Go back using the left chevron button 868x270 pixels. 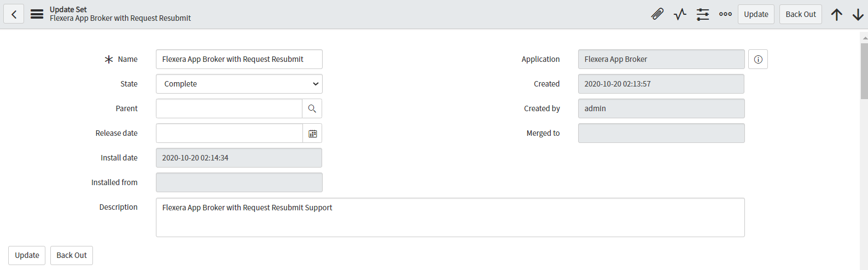point(14,14)
